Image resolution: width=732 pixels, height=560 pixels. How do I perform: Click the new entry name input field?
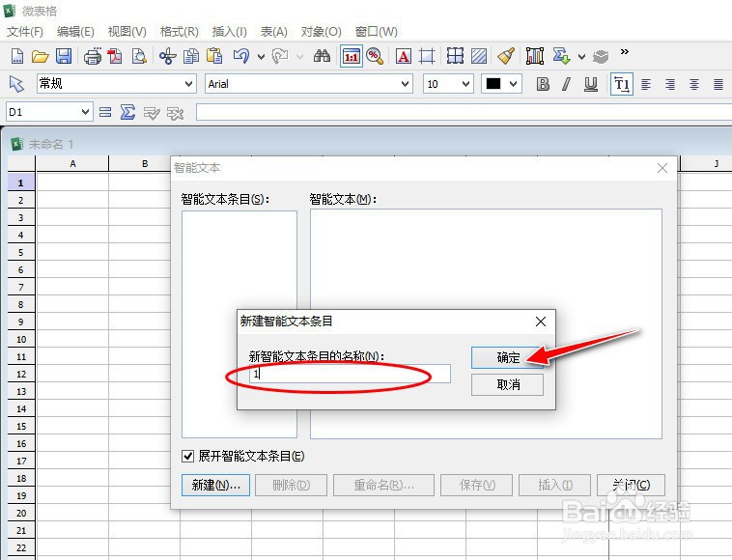coord(350,374)
